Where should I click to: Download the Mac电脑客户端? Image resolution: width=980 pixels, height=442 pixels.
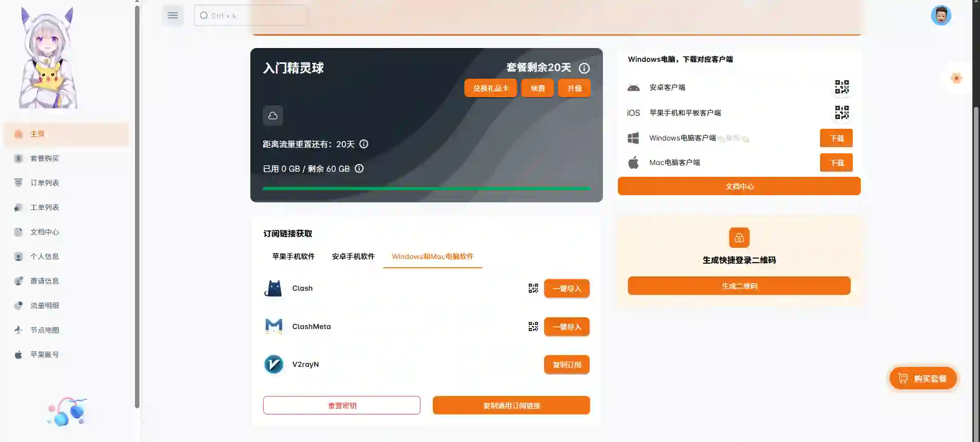click(836, 162)
